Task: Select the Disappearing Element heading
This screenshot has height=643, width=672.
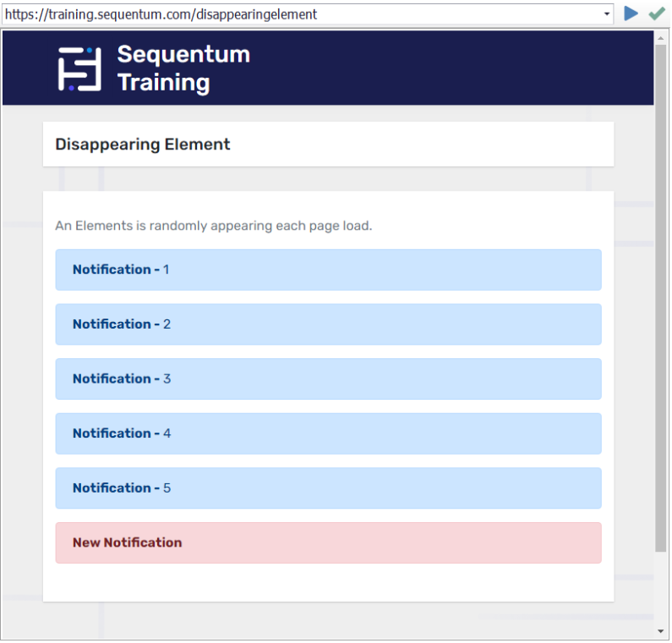Action: pos(143,144)
